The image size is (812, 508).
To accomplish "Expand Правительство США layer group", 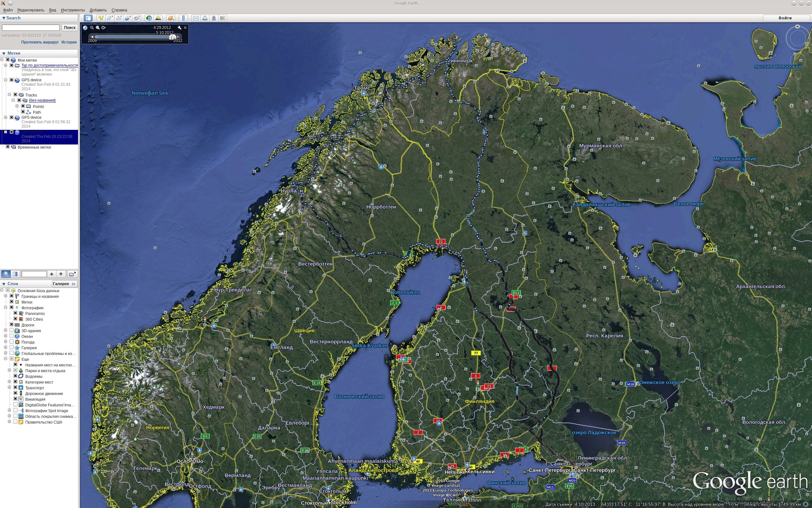I will pos(10,422).
